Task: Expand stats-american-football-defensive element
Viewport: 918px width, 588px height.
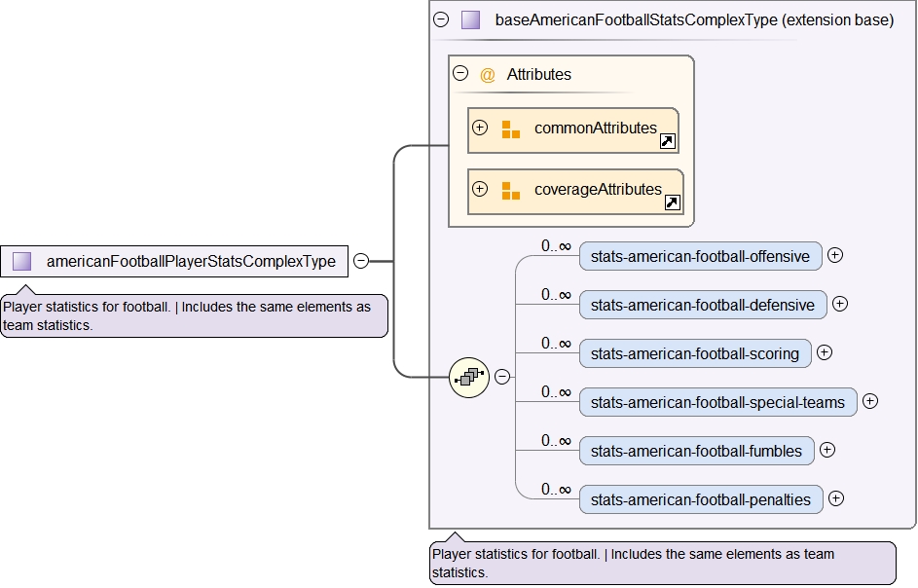Action: point(840,304)
